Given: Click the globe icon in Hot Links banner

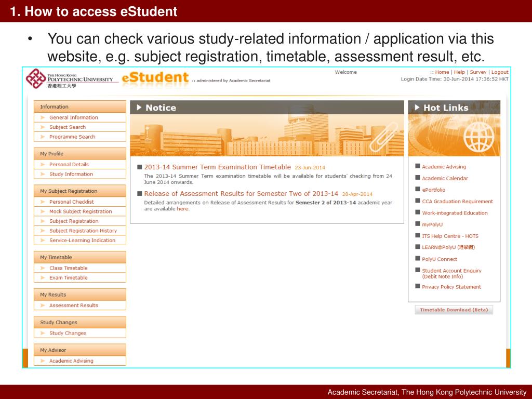Looking at the screenshot, I should pos(478,137).
